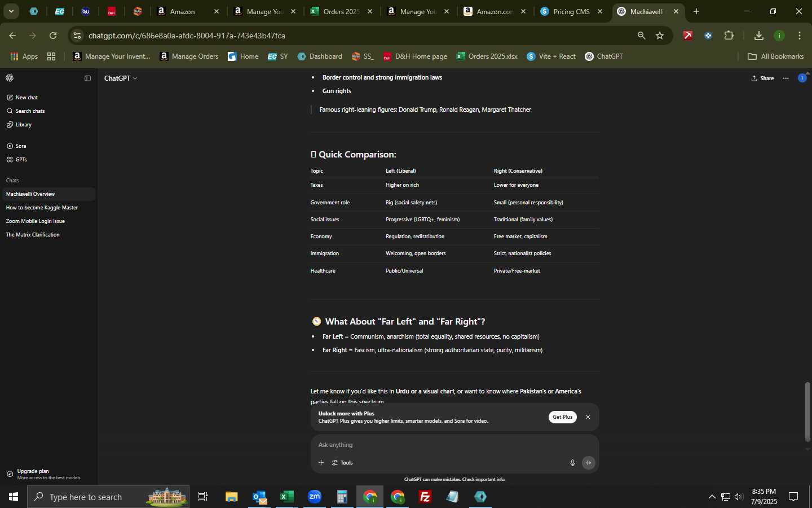Focus the Ask anything input field
The image size is (812, 508).
click(454, 445)
